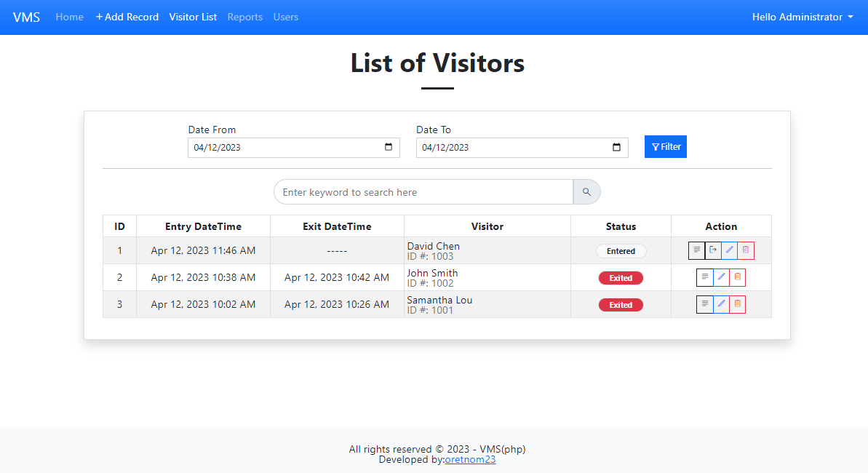Delete David Chen's record using the trash icon
The height and width of the screenshot is (473, 868).
[x=745, y=250]
